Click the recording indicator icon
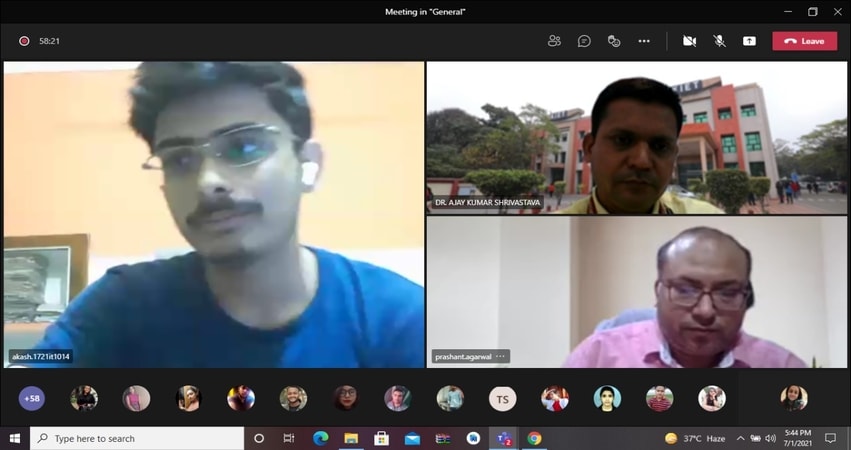The image size is (851, 450). tap(24, 41)
